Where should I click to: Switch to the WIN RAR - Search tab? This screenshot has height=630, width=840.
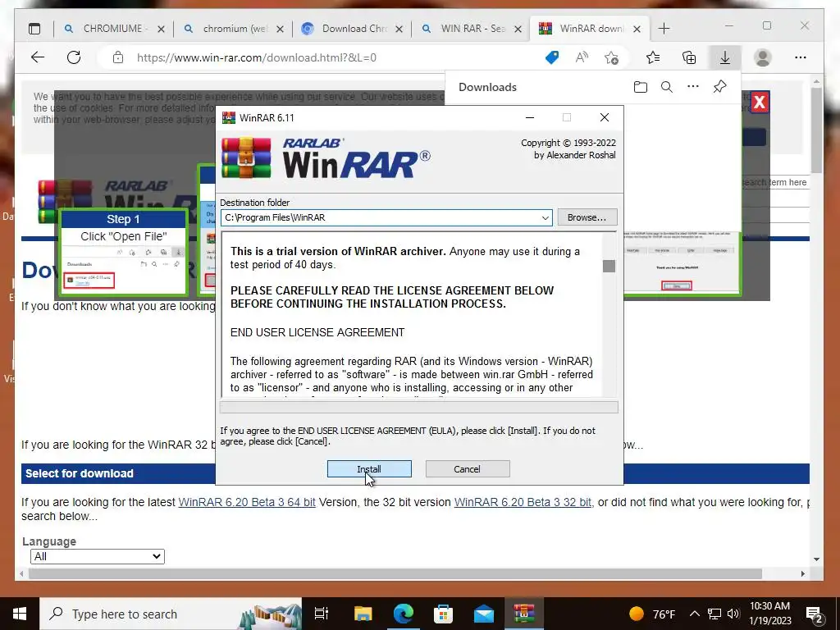point(472,29)
